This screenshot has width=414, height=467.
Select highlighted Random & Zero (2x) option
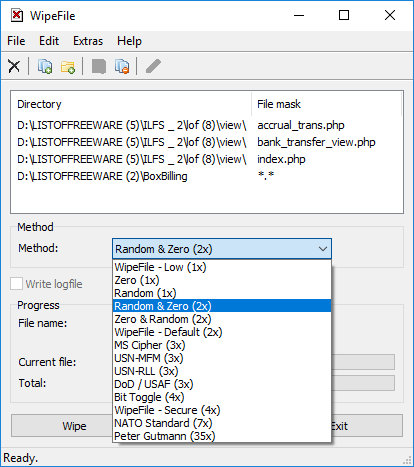coord(222,306)
